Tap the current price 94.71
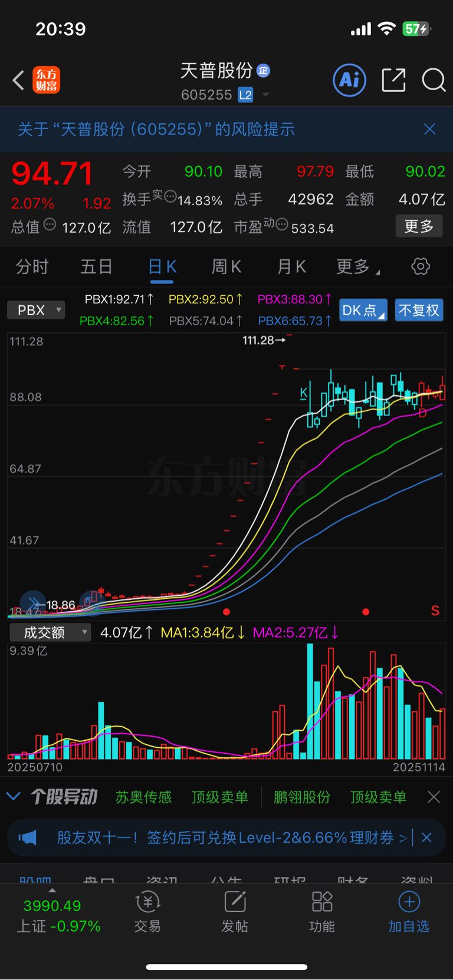The image size is (453, 980). coord(52,174)
